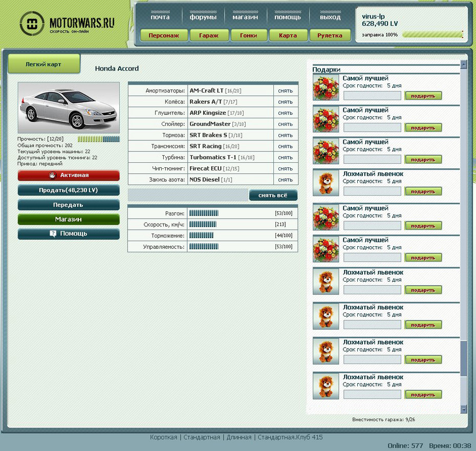Click the Скорость, км/ч stat bar
Screen dimensions: 476x451
click(203, 224)
